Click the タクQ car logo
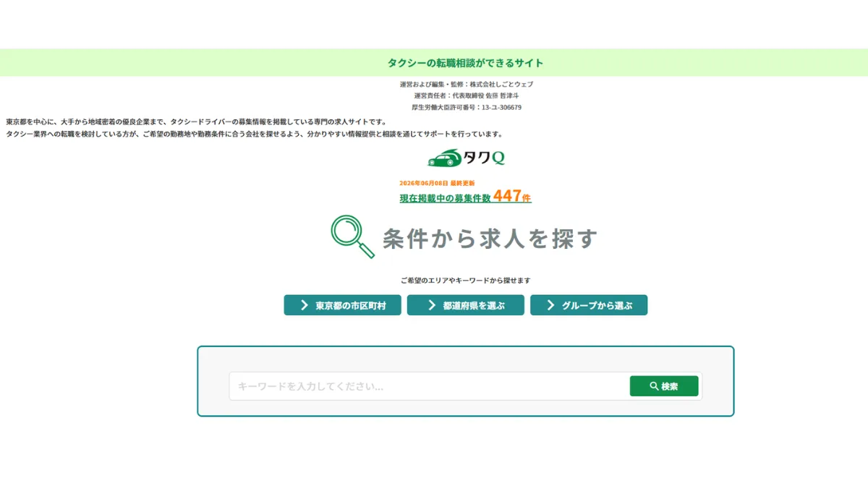Image resolution: width=868 pixels, height=486 pixels. click(x=466, y=158)
